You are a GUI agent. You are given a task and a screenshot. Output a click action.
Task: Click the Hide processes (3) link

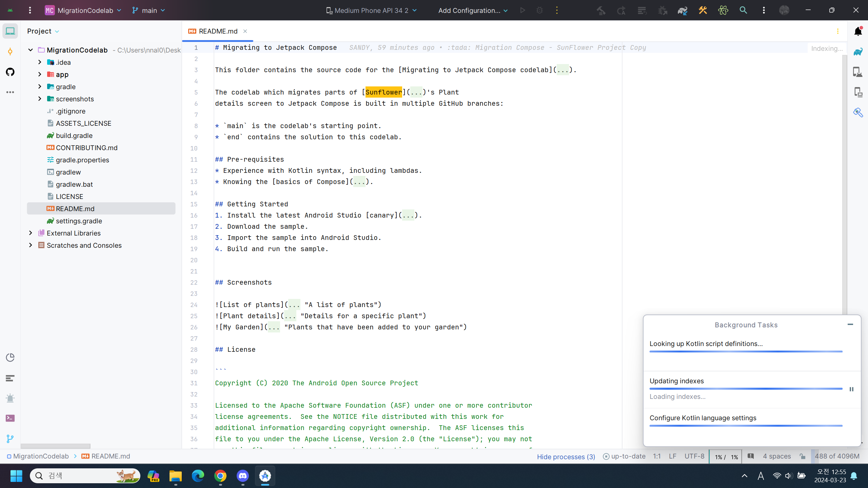coord(566,456)
